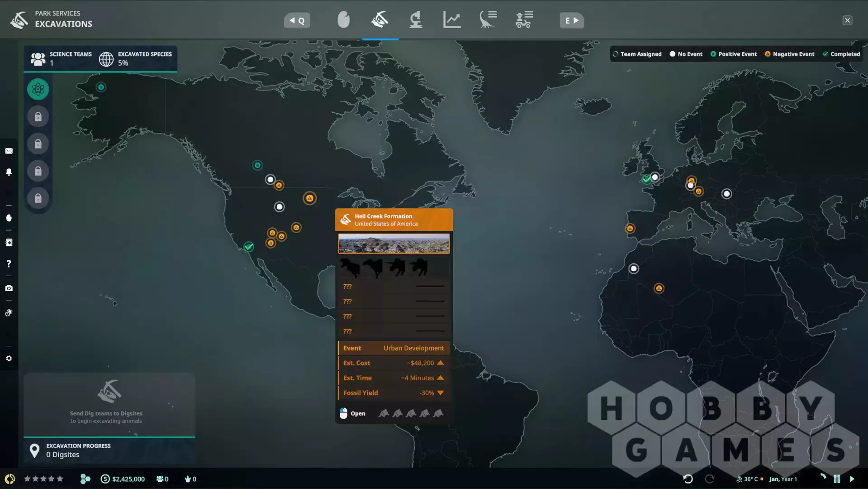Close the Excavations screen

pos(847,20)
